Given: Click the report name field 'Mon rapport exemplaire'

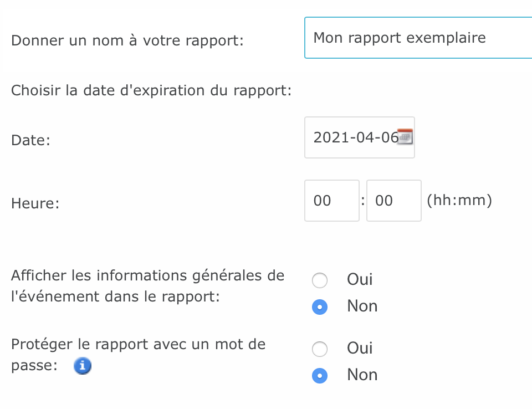Looking at the screenshot, I should [416, 38].
